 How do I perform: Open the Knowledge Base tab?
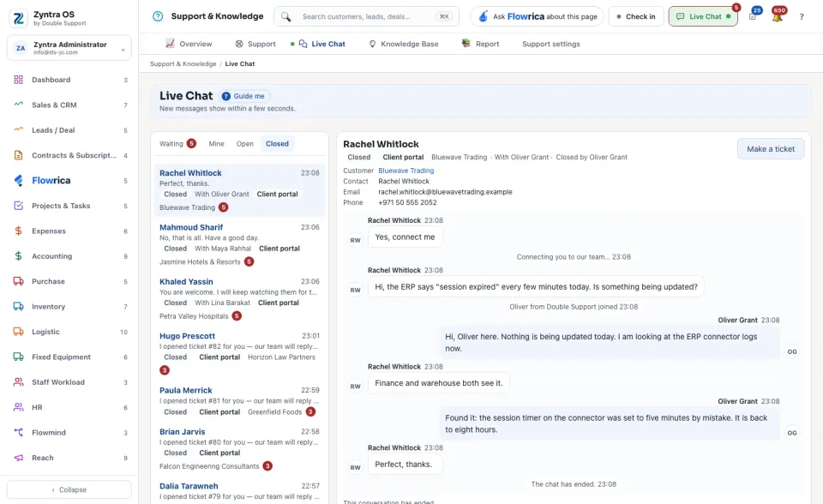point(403,44)
